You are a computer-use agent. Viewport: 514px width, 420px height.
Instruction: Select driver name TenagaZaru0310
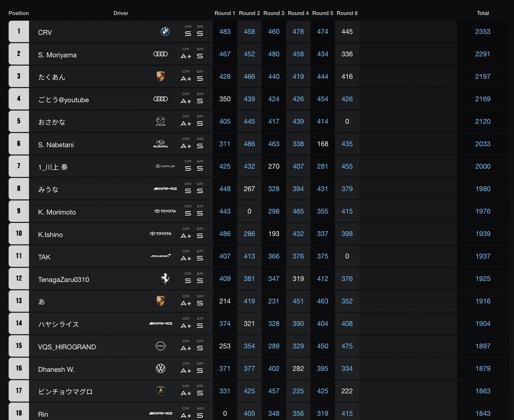(63, 280)
